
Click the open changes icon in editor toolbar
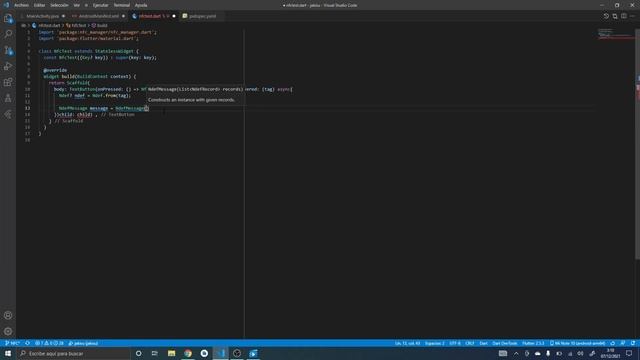(x=615, y=16)
